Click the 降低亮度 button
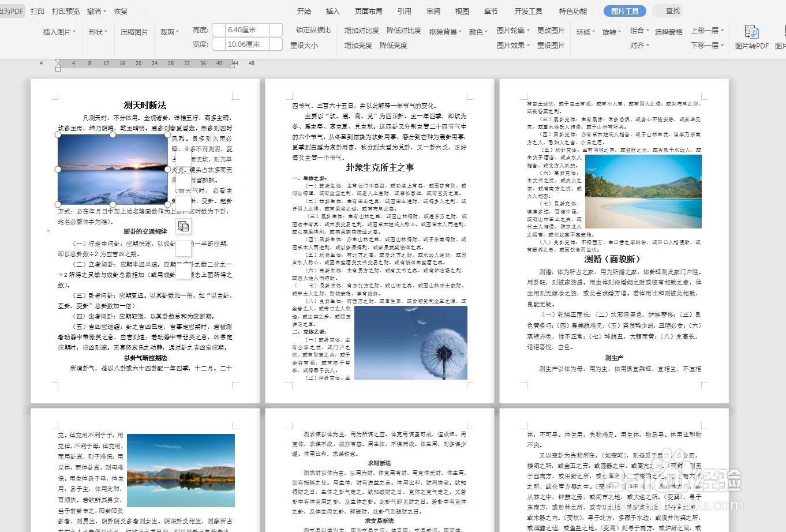The height and width of the screenshot is (532, 786). click(394, 45)
